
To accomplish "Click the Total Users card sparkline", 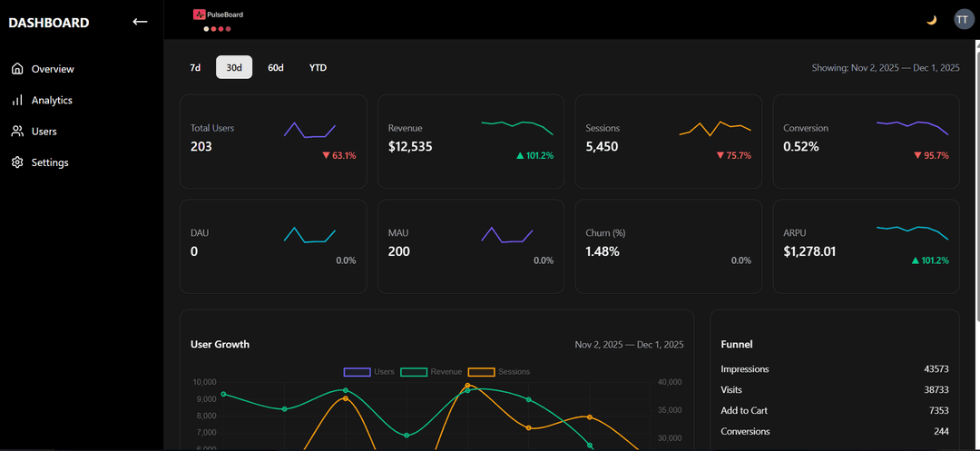I will (310, 129).
